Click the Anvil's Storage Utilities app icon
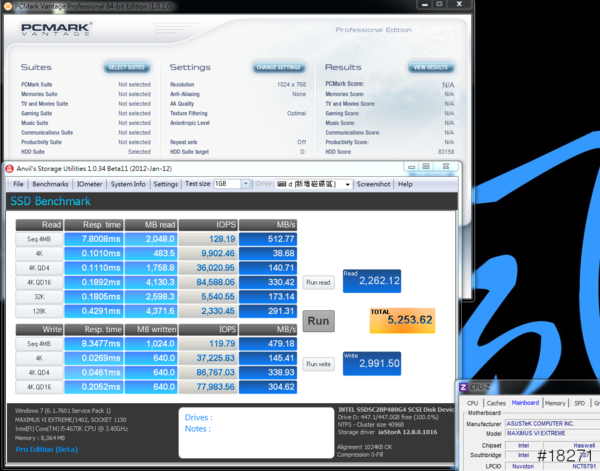Screen dimensions: 600x471 [10, 168]
